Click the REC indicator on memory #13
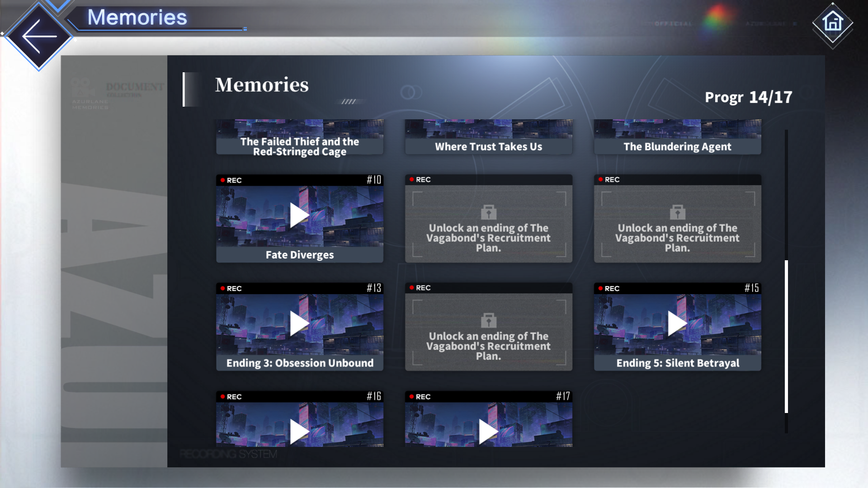This screenshot has width=868, height=488. (231, 288)
